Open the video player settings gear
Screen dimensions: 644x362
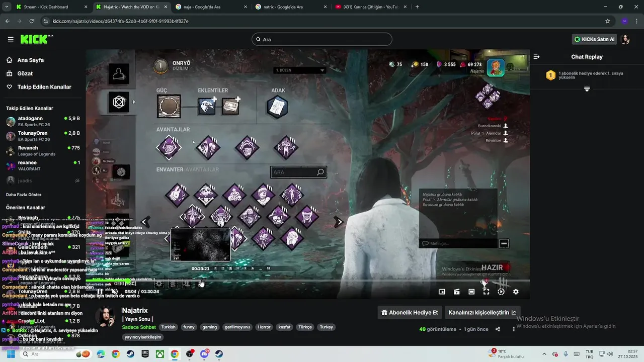[x=516, y=292]
